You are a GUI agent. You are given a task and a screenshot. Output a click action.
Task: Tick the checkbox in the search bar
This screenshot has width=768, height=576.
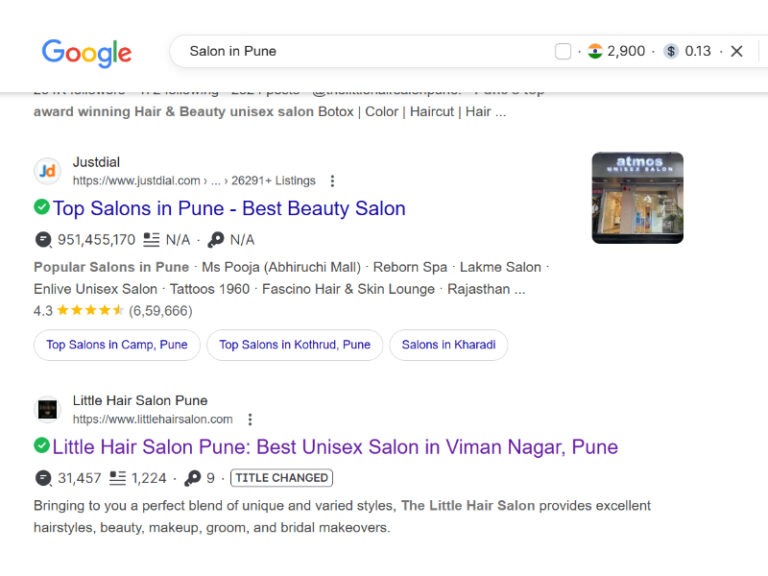[x=563, y=51]
